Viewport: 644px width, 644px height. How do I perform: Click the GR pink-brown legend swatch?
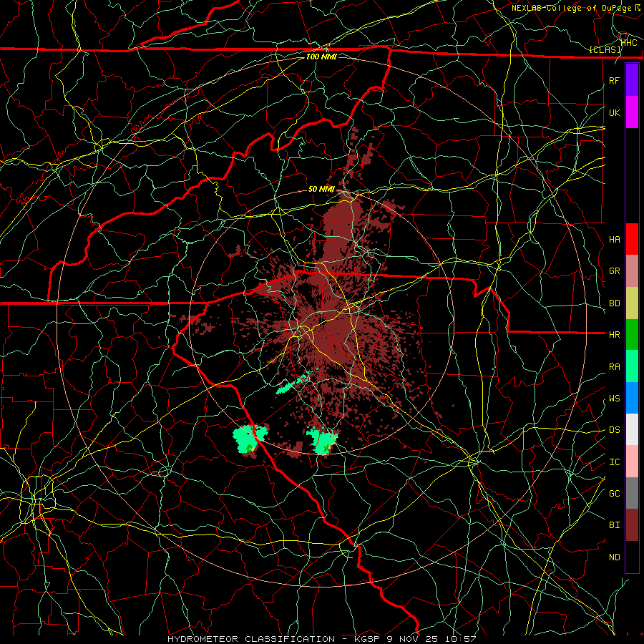[x=632, y=271]
